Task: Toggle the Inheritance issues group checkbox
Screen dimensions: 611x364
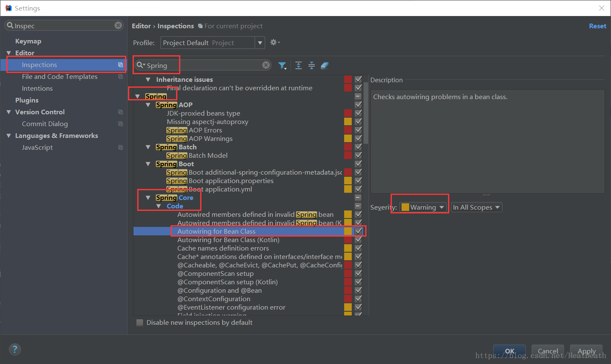Action: click(358, 79)
